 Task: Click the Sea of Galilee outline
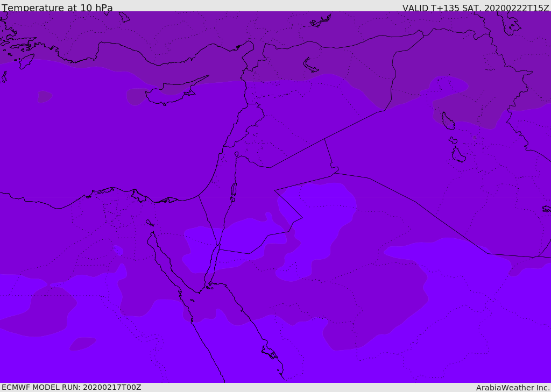click(x=237, y=154)
